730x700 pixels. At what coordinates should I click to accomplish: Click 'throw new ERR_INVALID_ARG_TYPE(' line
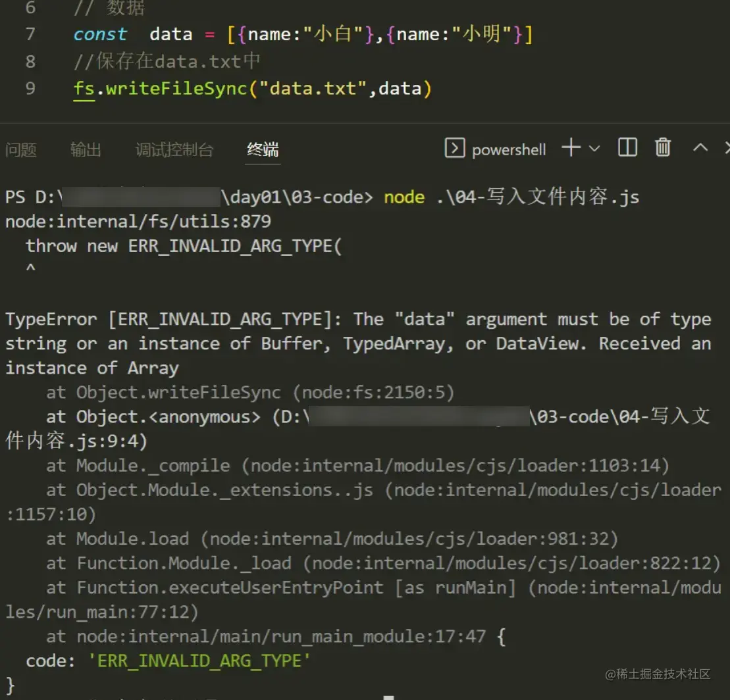pos(184,246)
